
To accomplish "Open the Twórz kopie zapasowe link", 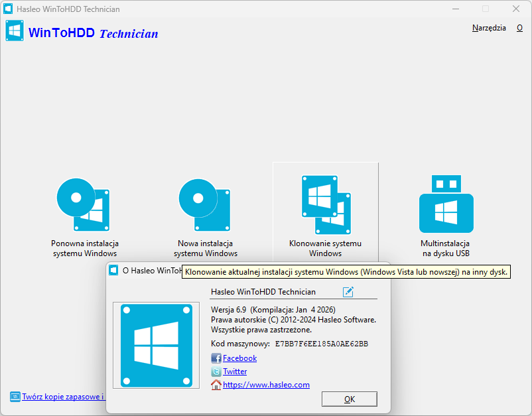I will point(64,397).
